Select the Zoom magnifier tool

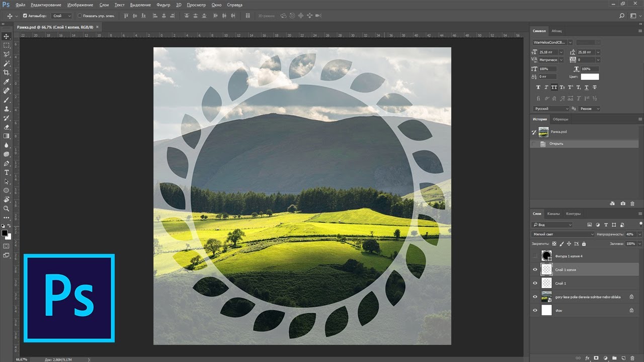pyautogui.click(x=7, y=208)
